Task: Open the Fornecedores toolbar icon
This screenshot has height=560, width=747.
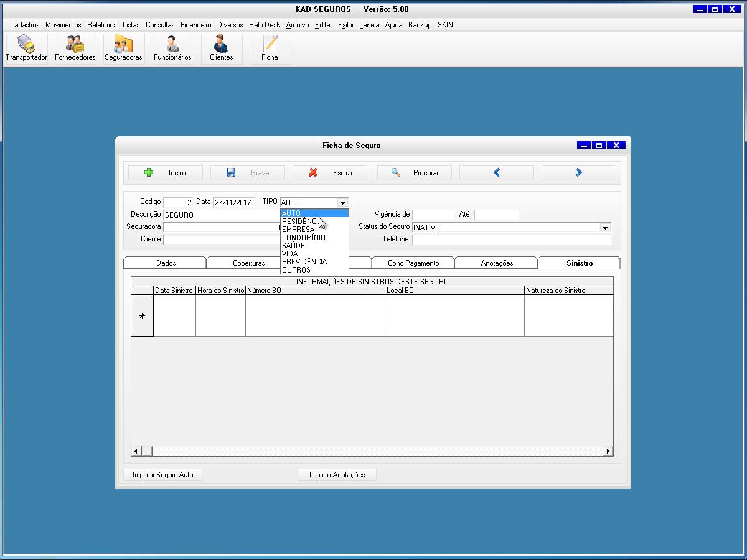Action: [75, 49]
